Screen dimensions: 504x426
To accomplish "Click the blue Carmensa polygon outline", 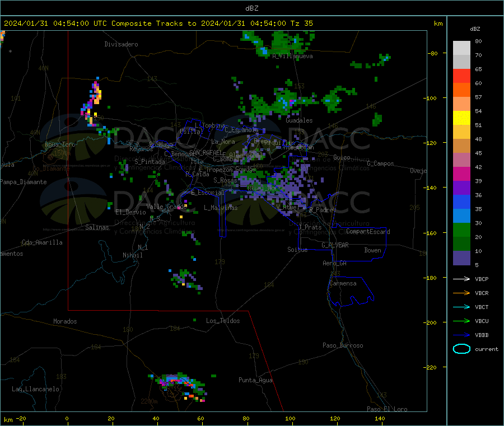I will 351,292.
